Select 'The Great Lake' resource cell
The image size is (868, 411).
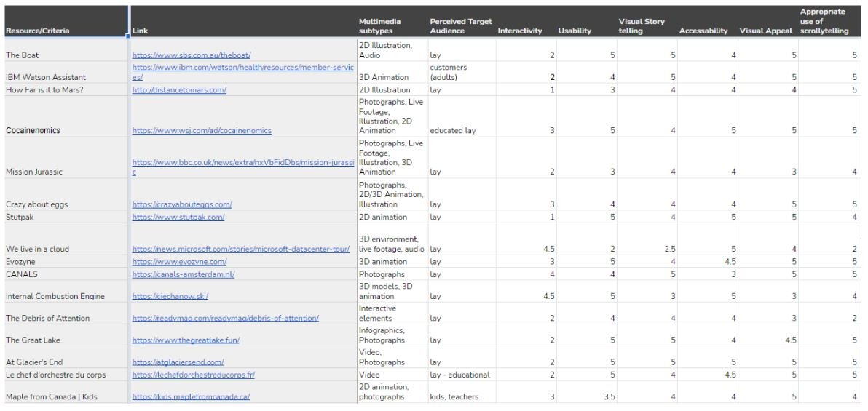[x=66, y=336]
